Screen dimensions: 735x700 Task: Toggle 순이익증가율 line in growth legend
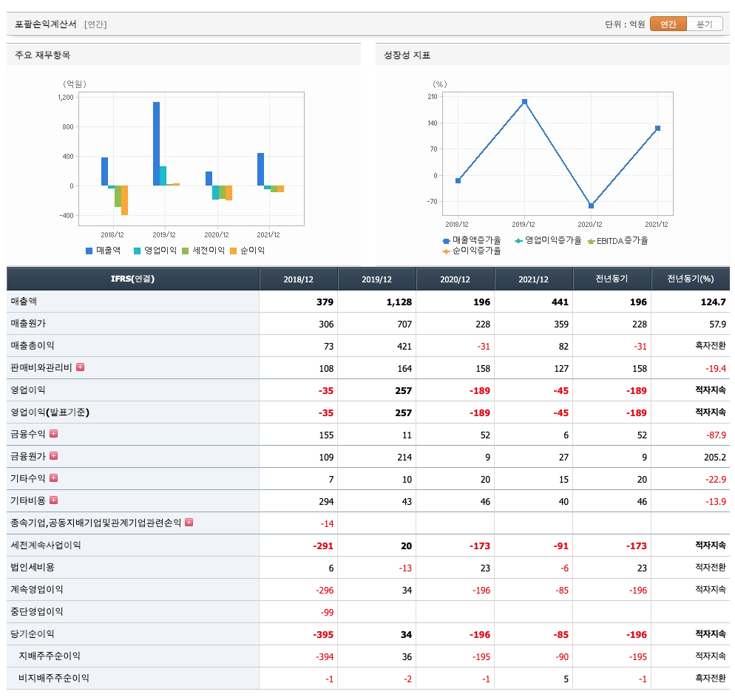(x=472, y=251)
